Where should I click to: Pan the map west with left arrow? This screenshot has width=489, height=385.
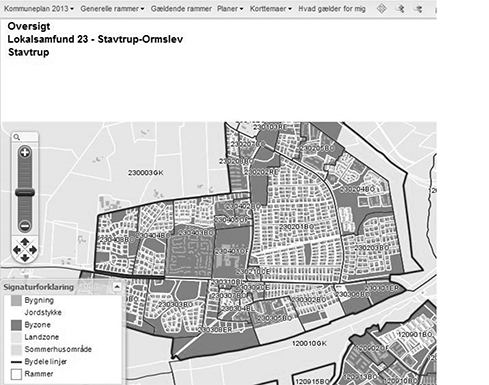coord(17,250)
